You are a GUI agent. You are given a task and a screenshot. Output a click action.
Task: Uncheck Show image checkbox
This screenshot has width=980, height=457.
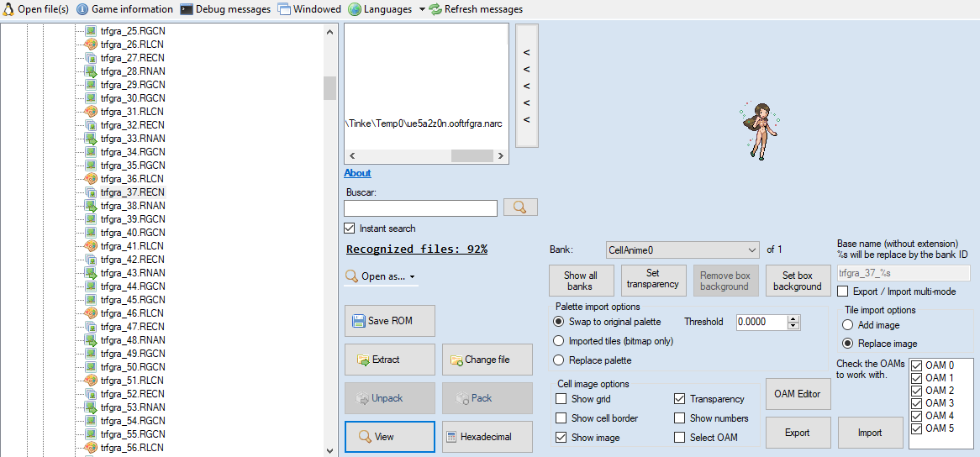(x=561, y=437)
